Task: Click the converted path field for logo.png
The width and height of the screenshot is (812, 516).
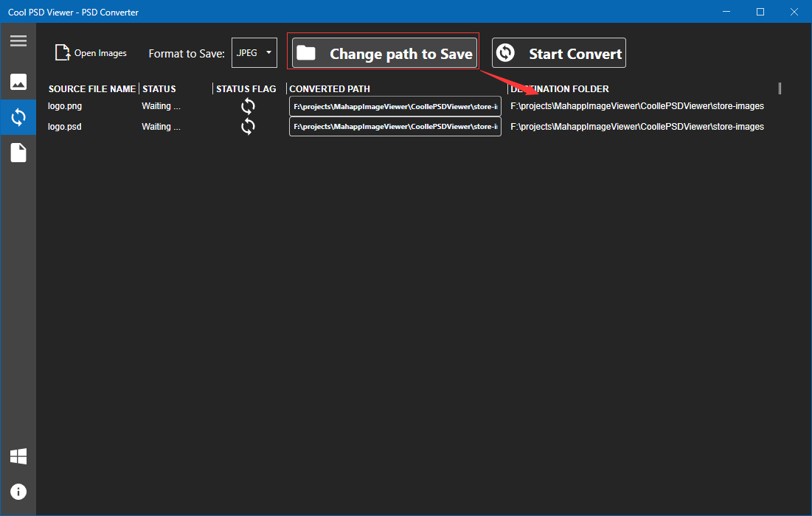Action: [395, 106]
